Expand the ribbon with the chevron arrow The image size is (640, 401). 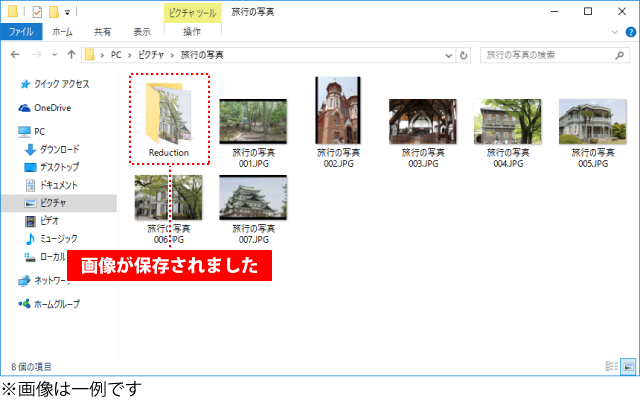coord(615,32)
